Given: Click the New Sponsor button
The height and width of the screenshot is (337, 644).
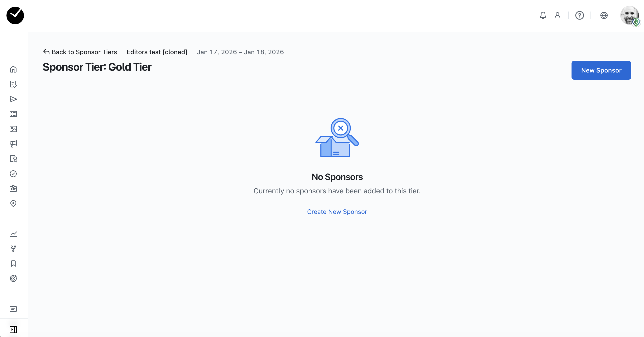Looking at the screenshot, I should (x=601, y=70).
